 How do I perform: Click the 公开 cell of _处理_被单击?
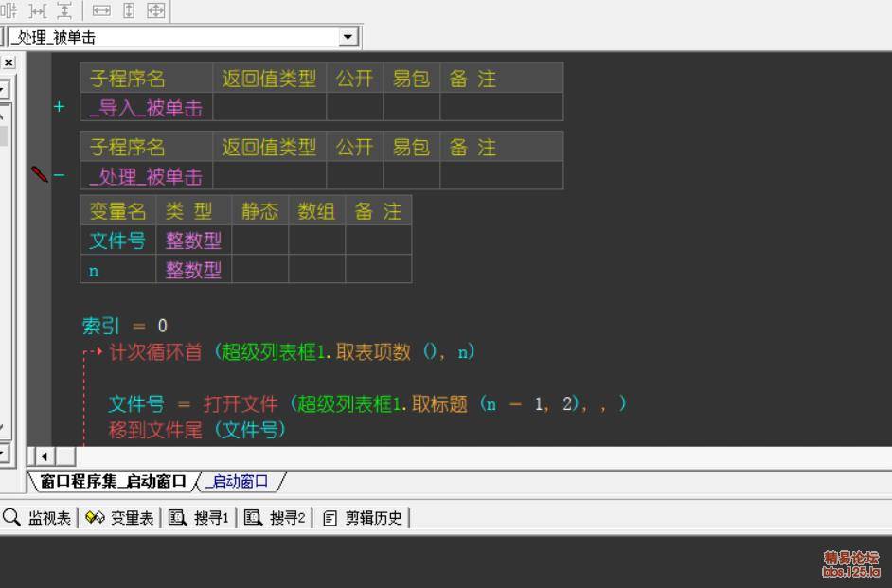pyautogui.click(x=355, y=176)
